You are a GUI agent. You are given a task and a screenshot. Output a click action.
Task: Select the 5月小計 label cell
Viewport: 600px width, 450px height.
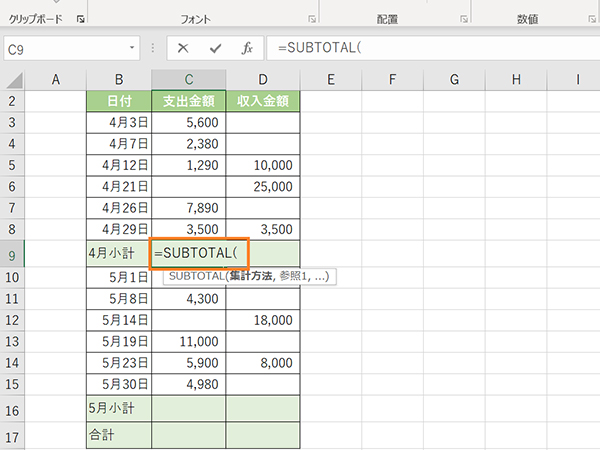tap(119, 409)
